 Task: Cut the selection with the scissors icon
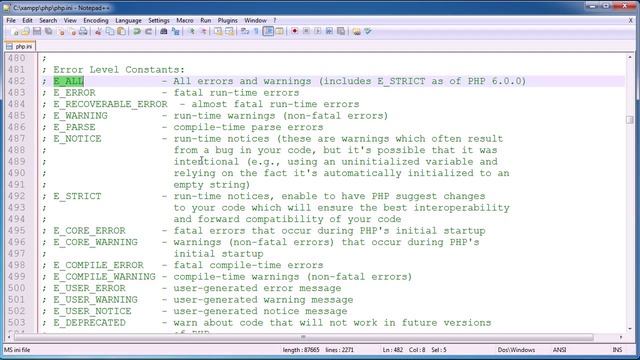pyautogui.click(x=98, y=31)
